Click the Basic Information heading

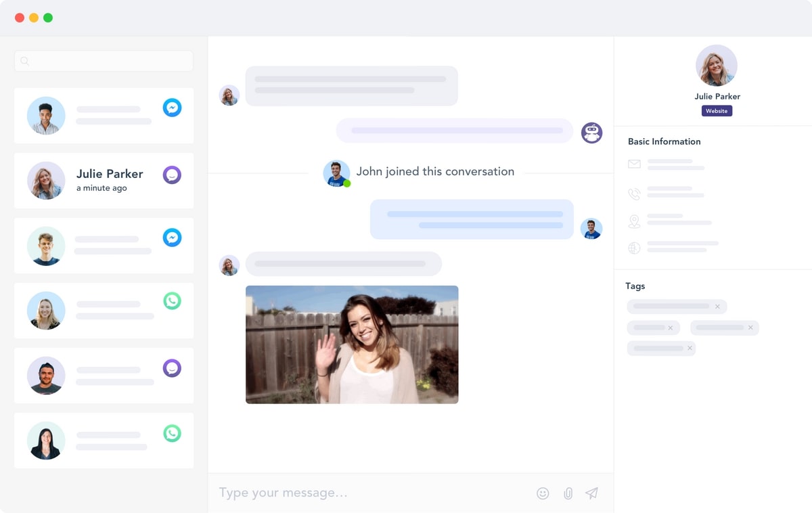coord(664,141)
